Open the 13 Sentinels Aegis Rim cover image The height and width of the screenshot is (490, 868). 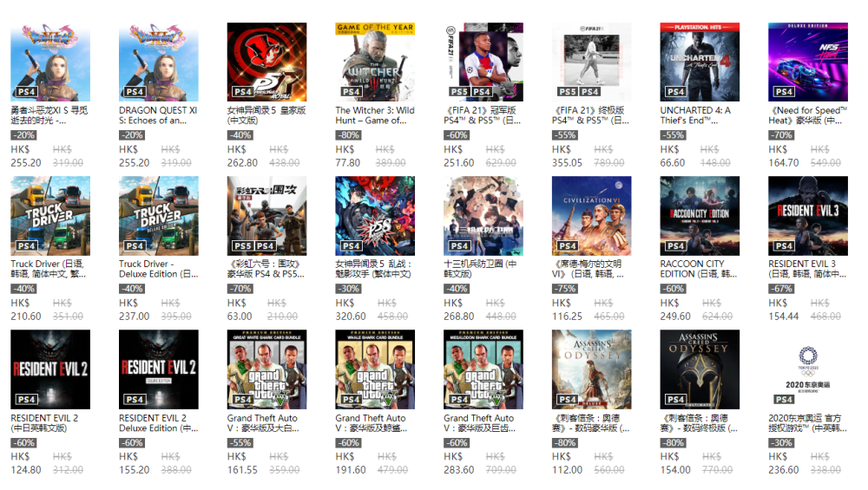tap(483, 216)
